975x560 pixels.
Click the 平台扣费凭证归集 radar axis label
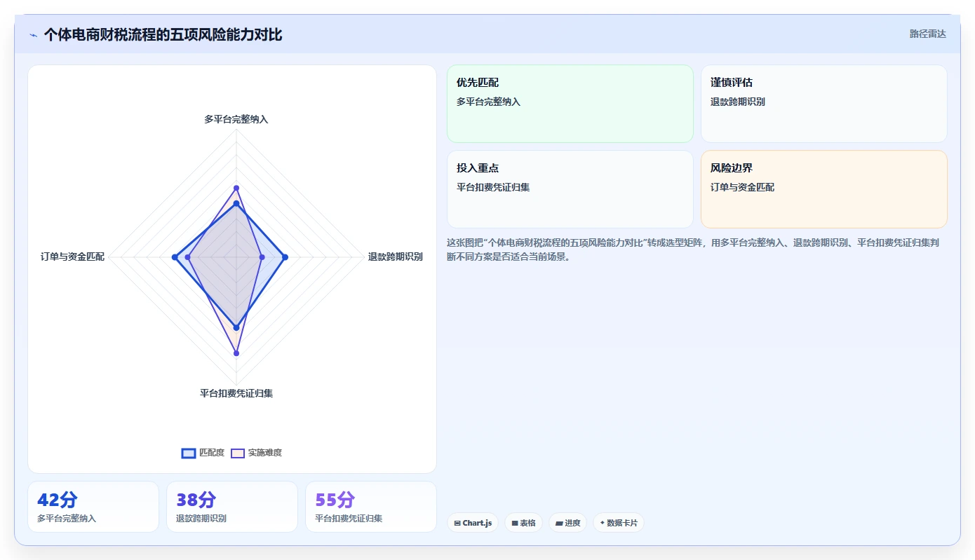tap(236, 393)
